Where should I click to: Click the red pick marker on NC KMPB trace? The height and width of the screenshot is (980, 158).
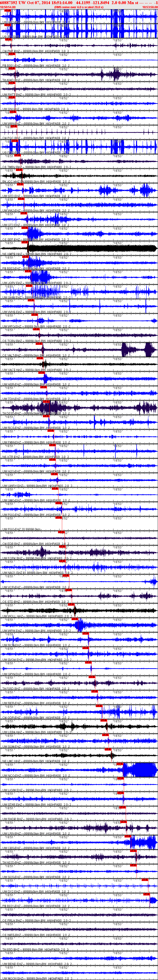25,257
